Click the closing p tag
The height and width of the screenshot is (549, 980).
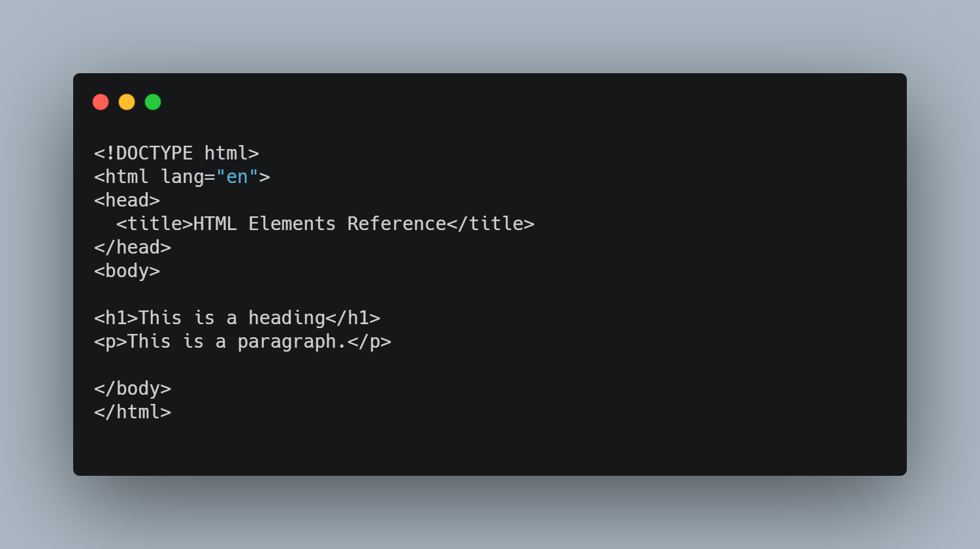click(x=370, y=341)
